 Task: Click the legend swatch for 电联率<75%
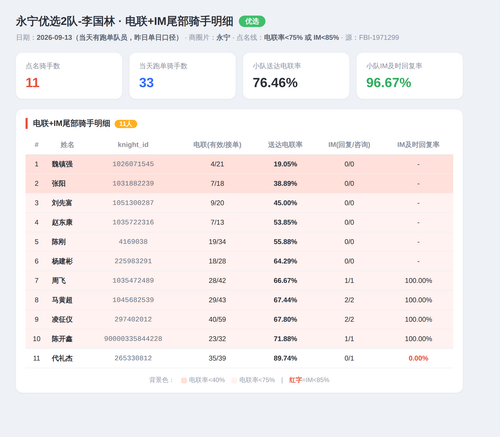coord(234,380)
